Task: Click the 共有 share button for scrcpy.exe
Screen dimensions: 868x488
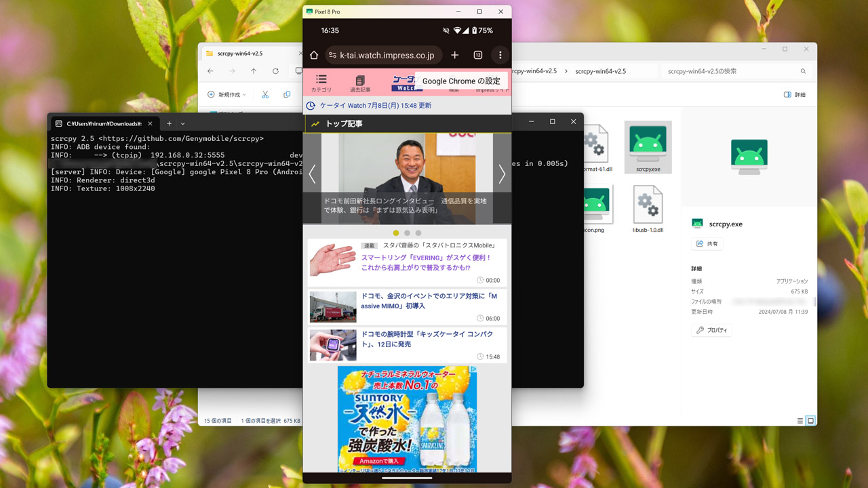Action: (707, 243)
